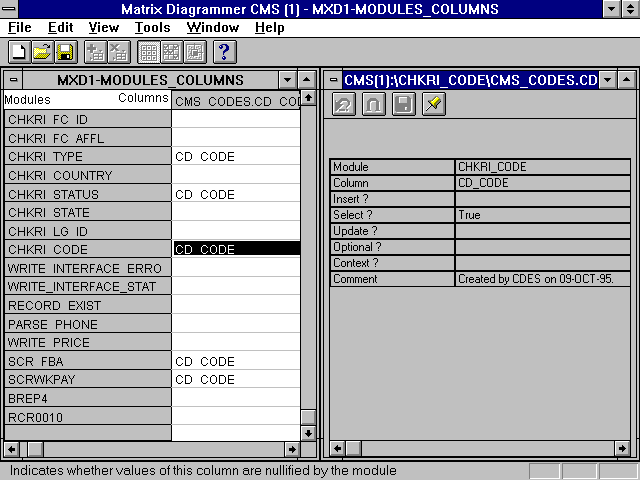Screen dimensions: 640x480
Task: Click the refresh icon in properties toolbar
Action: pos(343,105)
